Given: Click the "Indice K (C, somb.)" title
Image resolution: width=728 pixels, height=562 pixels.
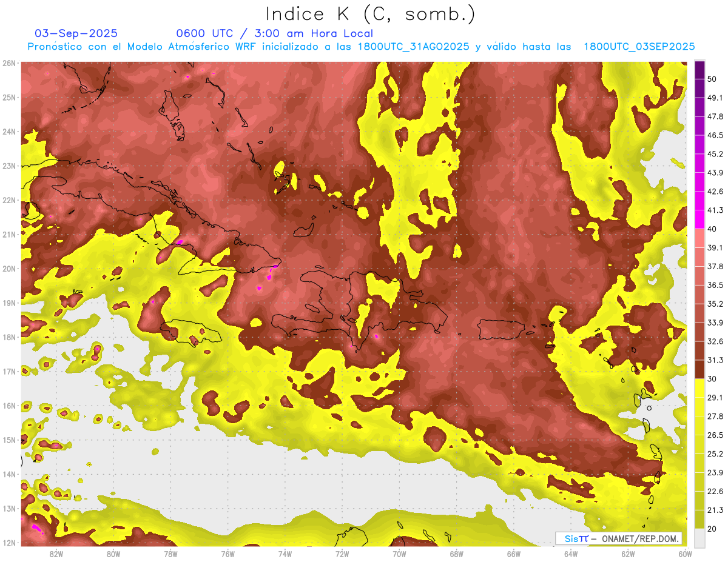Looking at the screenshot, I should pyautogui.click(x=370, y=14).
